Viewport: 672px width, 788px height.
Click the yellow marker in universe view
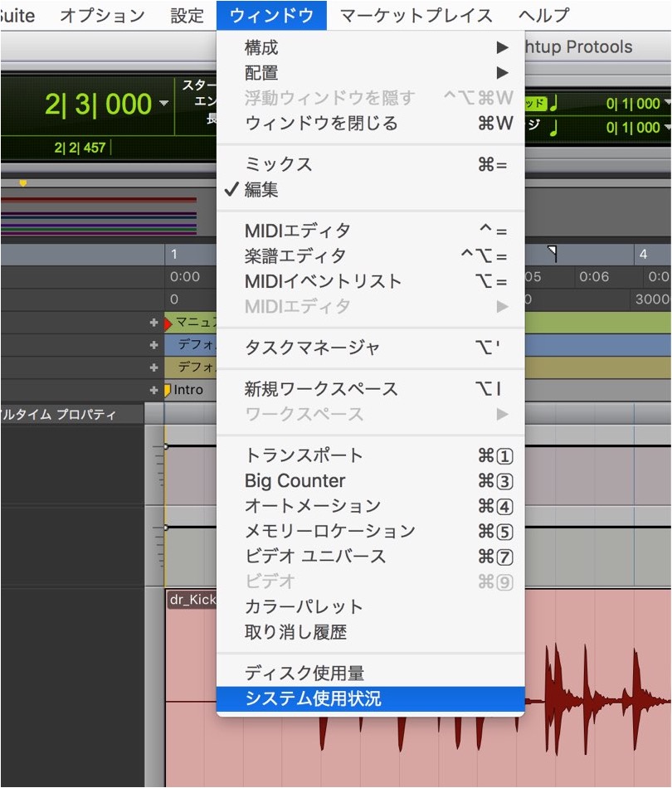[x=22, y=183]
